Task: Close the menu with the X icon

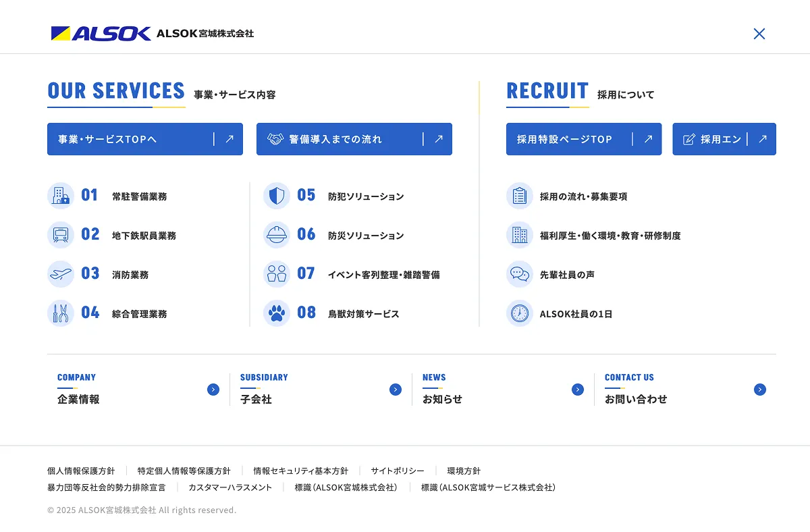Action: click(759, 34)
